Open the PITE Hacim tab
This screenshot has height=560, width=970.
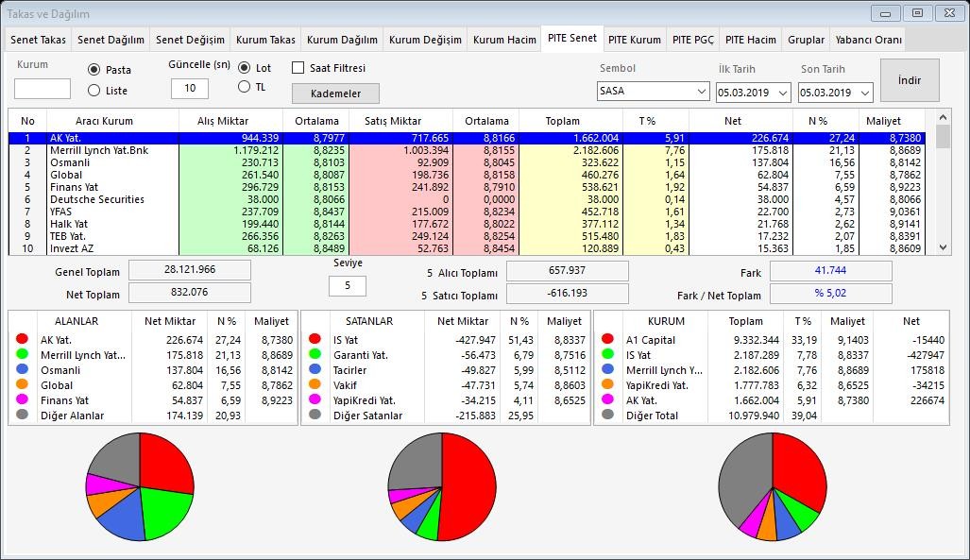tap(750, 40)
